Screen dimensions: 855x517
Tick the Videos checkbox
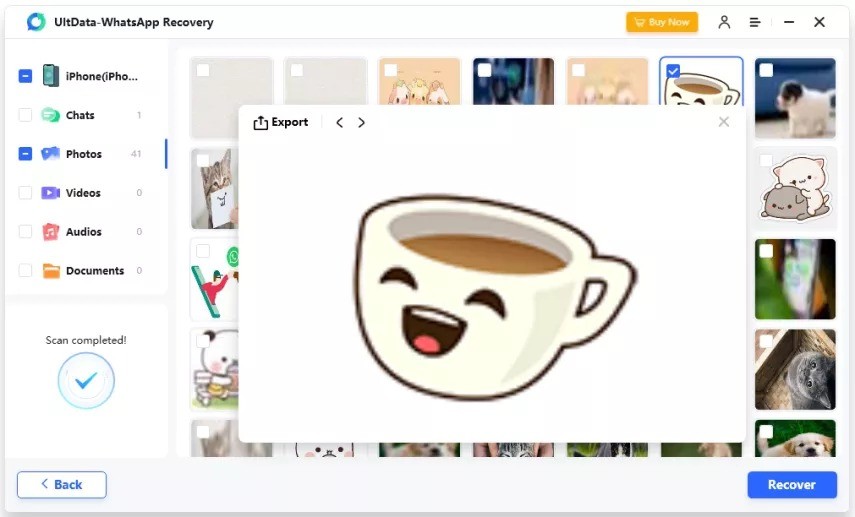click(x=25, y=193)
